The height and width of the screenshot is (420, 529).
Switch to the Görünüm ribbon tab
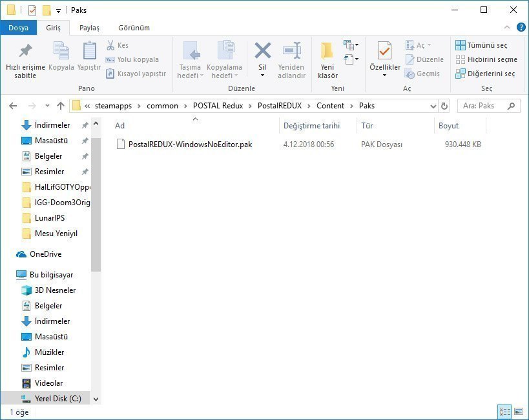134,28
